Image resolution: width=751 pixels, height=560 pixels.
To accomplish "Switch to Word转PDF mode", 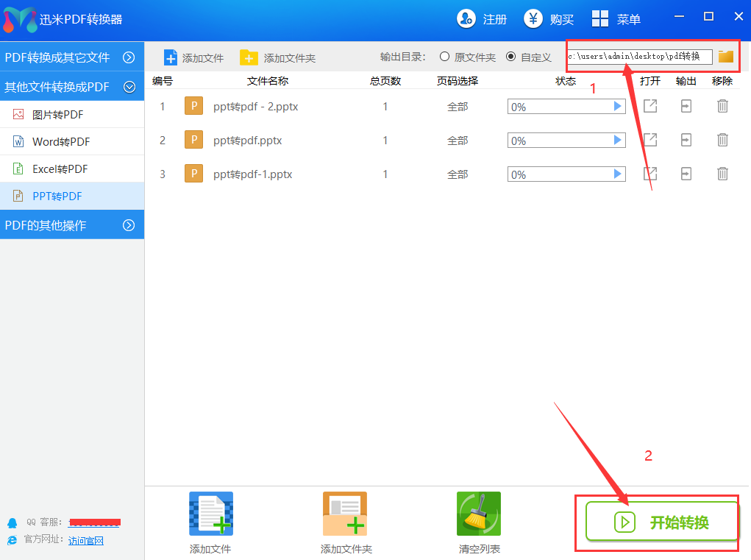I will click(60, 141).
